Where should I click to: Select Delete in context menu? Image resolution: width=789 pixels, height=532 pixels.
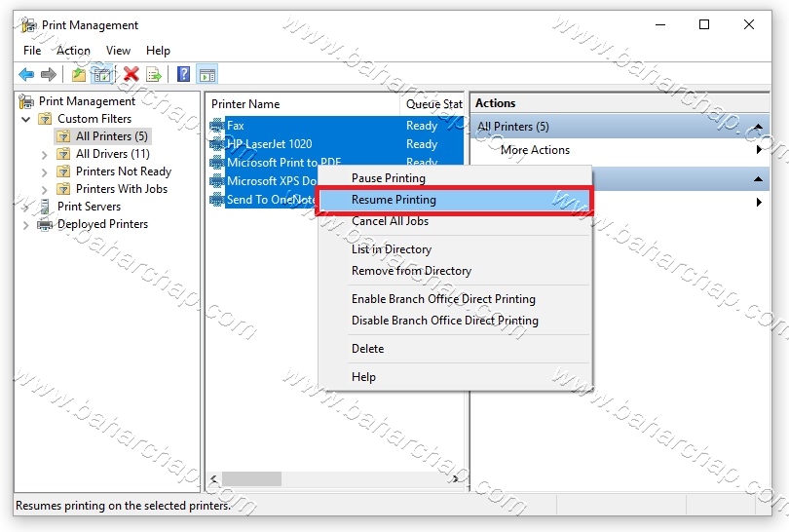click(367, 349)
